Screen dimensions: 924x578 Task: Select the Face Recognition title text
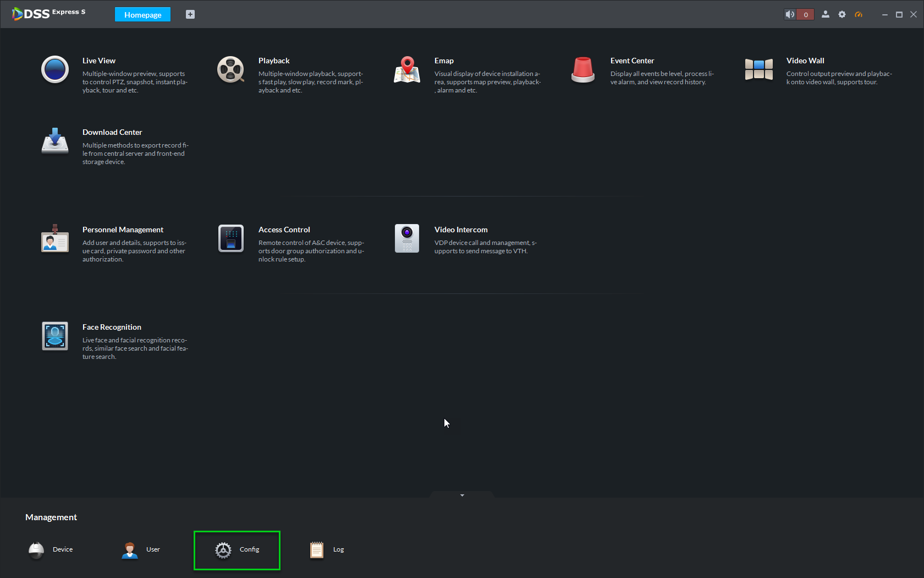(x=112, y=327)
